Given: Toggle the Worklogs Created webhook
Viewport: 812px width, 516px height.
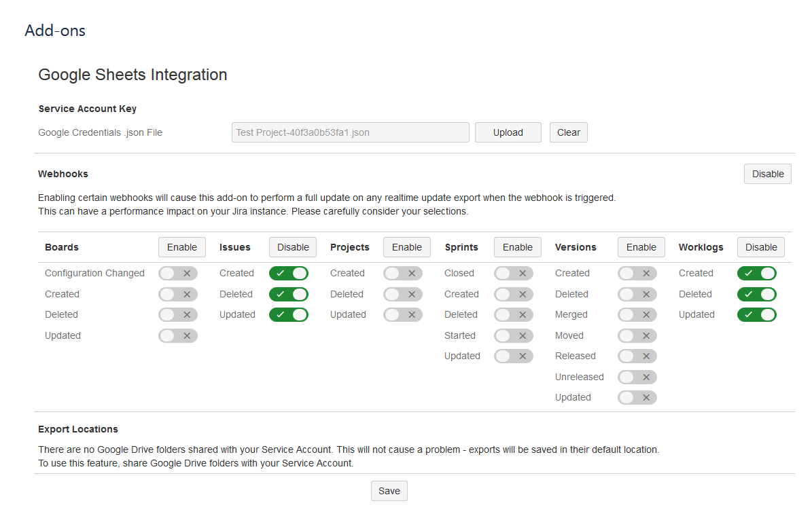Looking at the screenshot, I should [x=756, y=274].
